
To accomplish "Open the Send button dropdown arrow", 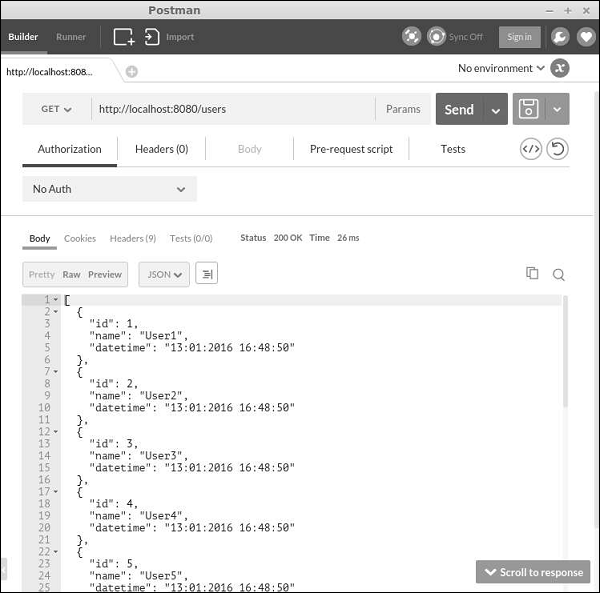I will click(496, 110).
